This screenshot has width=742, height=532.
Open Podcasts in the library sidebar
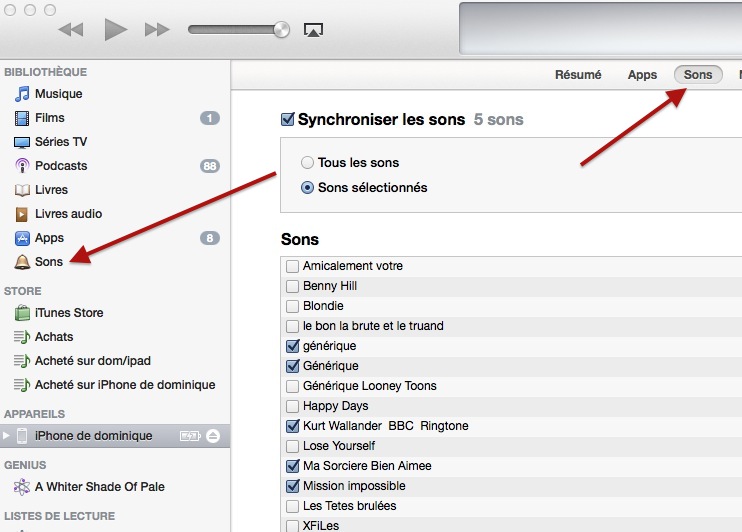tap(61, 166)
